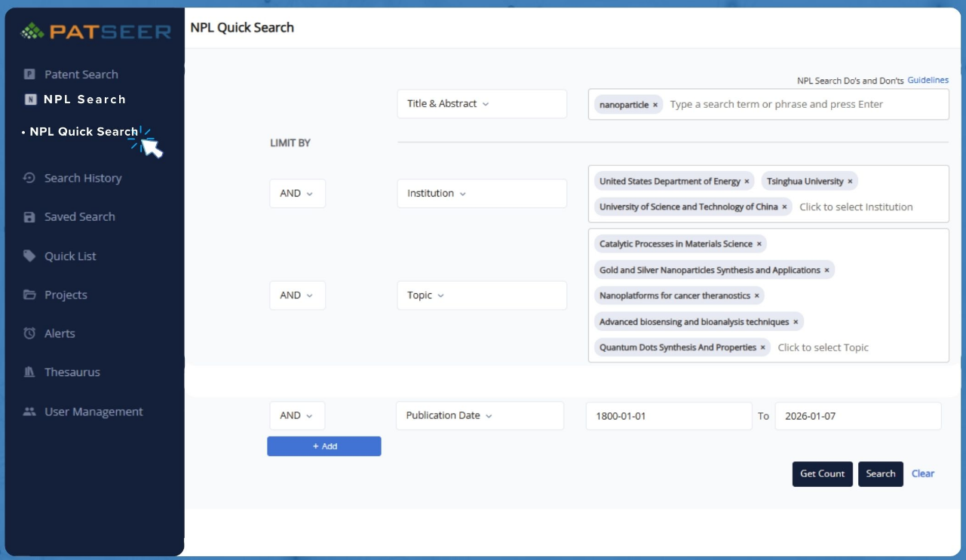Click the Patent Search sidebar icon
The width and height of the screenshot is (966, 560).
click(29, 75)
